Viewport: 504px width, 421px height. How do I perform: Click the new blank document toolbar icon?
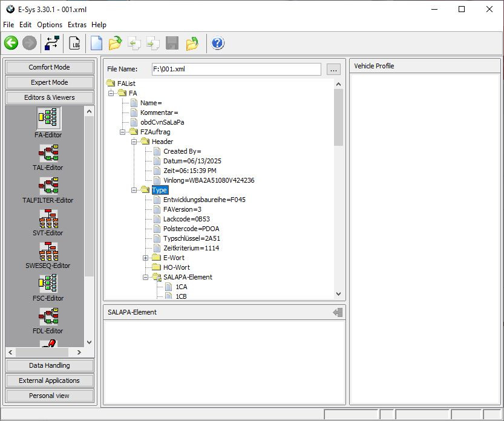pos(96,43)
